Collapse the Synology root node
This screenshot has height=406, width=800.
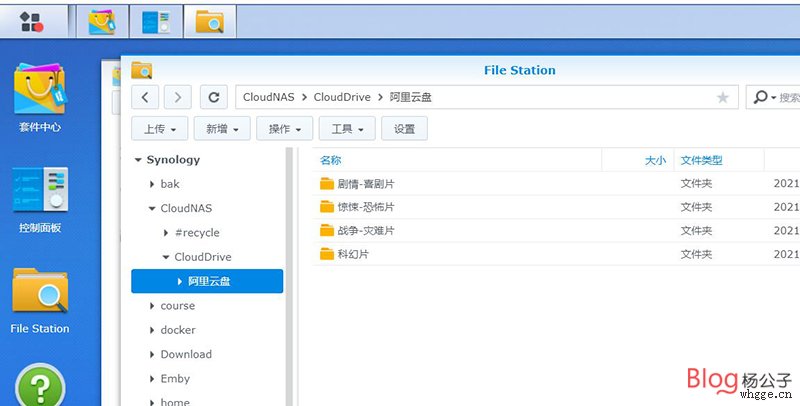pyautogui.click(x=138, y=160)
